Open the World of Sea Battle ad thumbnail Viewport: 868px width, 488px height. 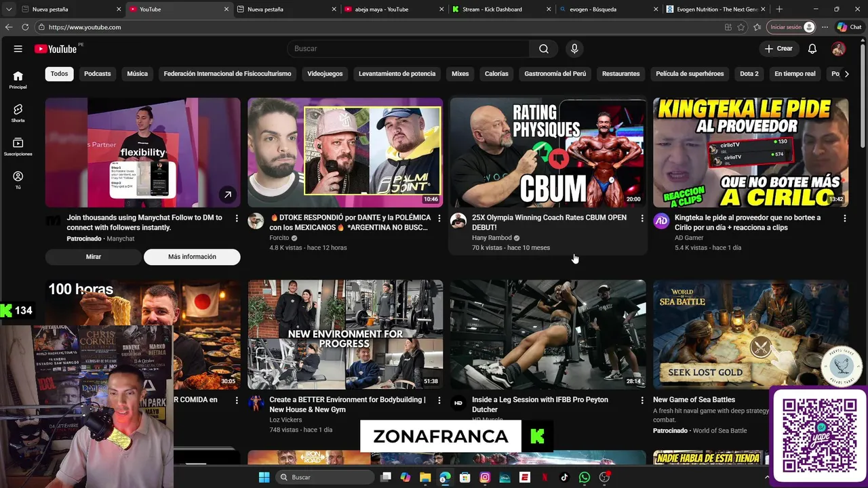pos(751,335)
